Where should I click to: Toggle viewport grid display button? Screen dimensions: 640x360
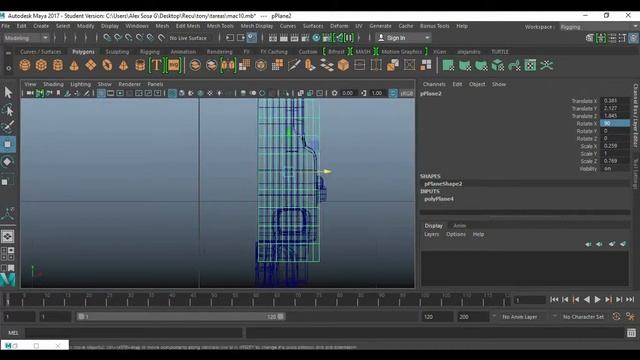pos(101,93)
